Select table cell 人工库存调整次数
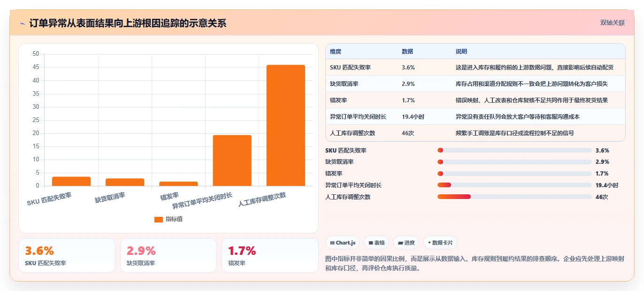 click(x=353, y=133)
